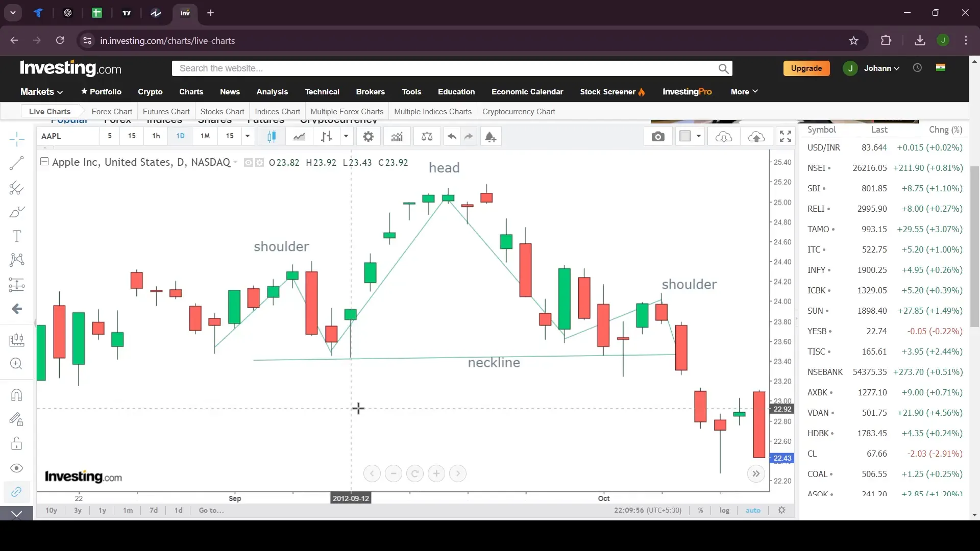Image resolution: width=980 pixels, height=551 pixels.
Task: Toggle fullscreen chart mode
Action: click(786, 136)
